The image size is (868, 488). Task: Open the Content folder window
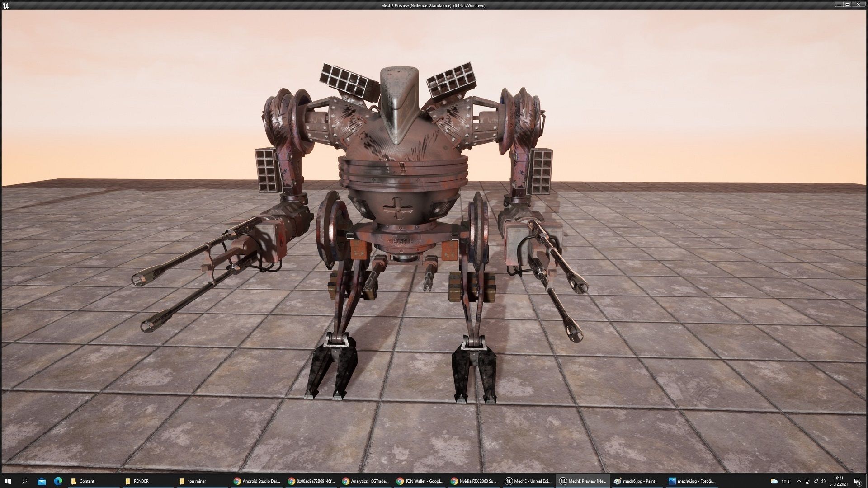(x=86, y=481)
